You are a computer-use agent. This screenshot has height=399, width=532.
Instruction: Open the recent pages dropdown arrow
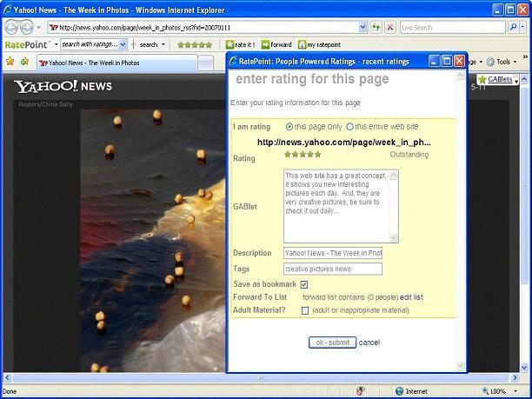tap(38, 28)
